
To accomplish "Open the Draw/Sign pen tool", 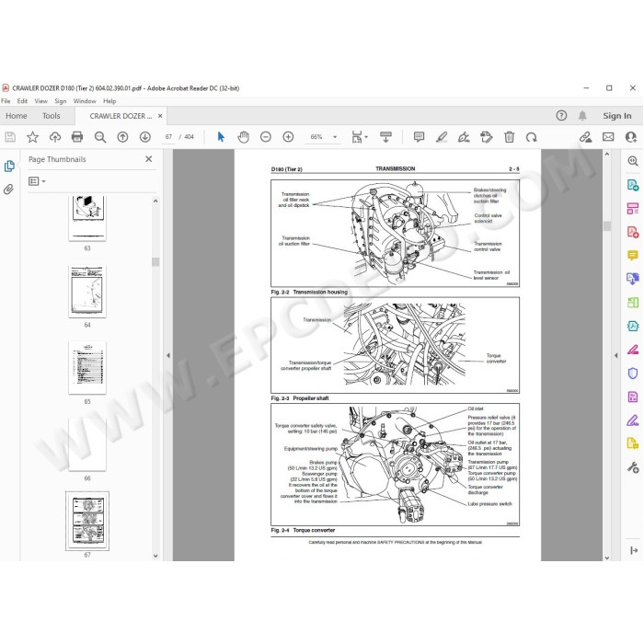I will [x=464, y=137].
